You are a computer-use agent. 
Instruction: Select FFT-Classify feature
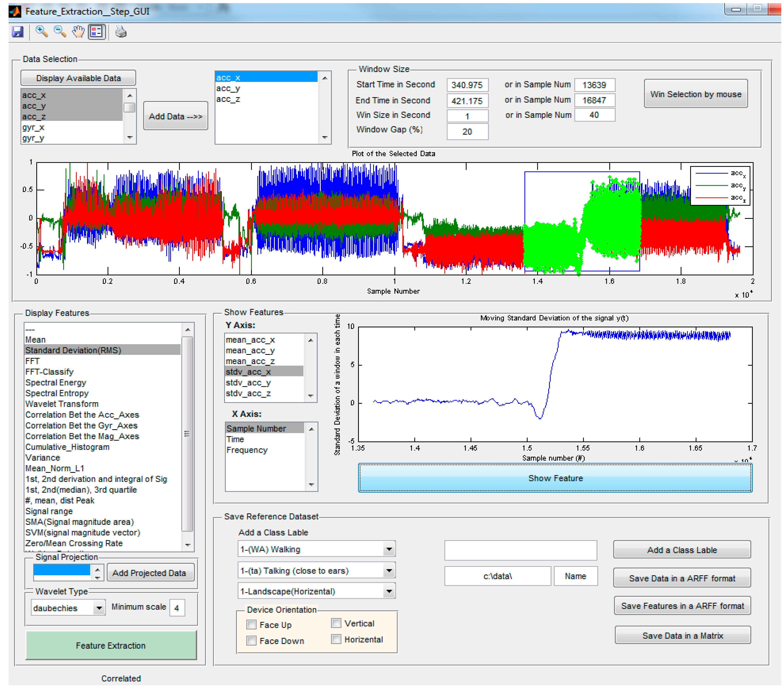(102, 372)
